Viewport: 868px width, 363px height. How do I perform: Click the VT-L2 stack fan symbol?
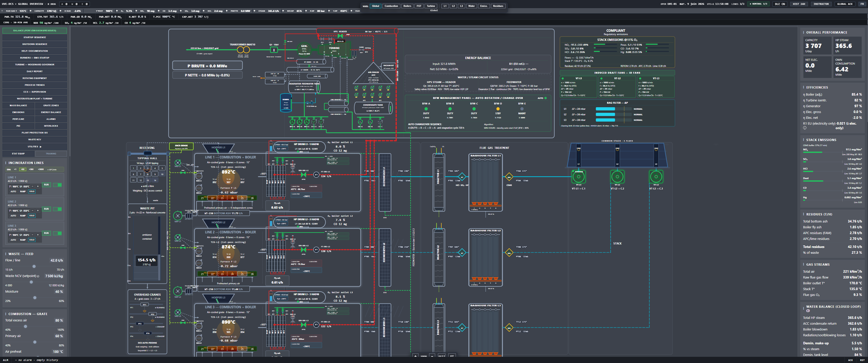pyautogui.click(x=617, y=176)
